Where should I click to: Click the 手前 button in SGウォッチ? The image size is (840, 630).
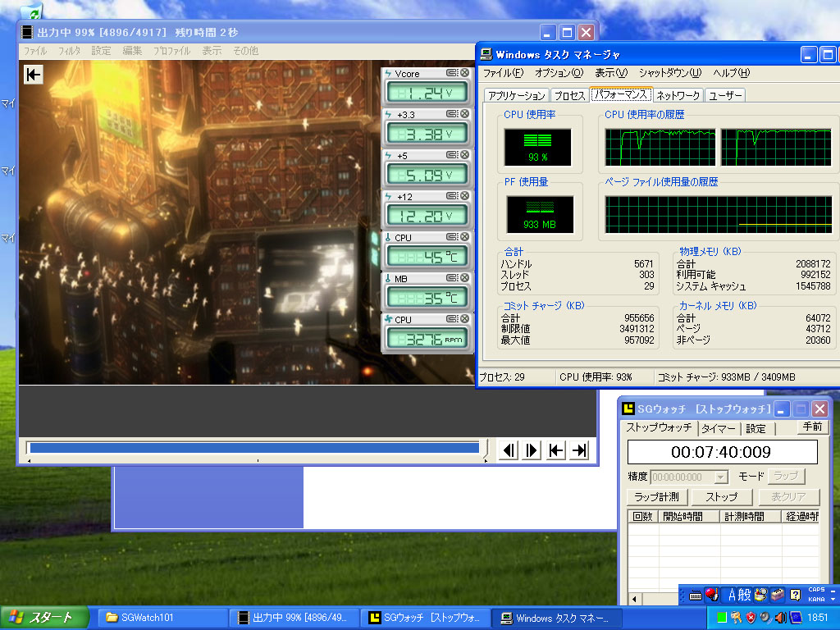click(x=812, y=427)
